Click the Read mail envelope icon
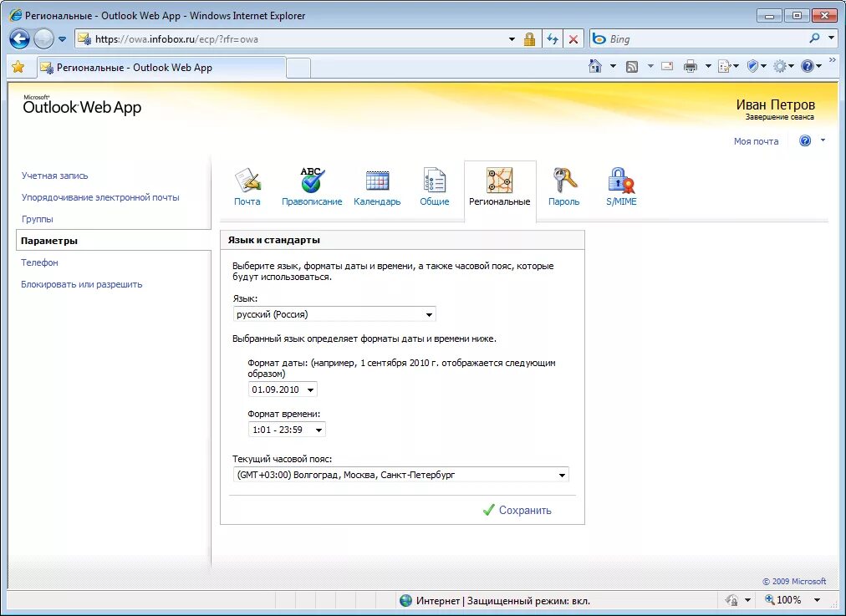 [667, 66]
